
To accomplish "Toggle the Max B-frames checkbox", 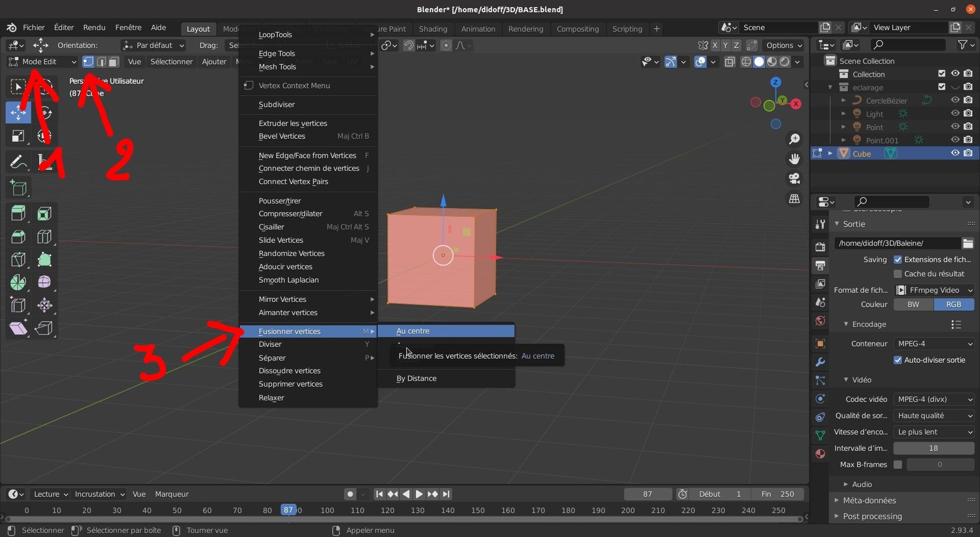I will click(x=898, y=465).
